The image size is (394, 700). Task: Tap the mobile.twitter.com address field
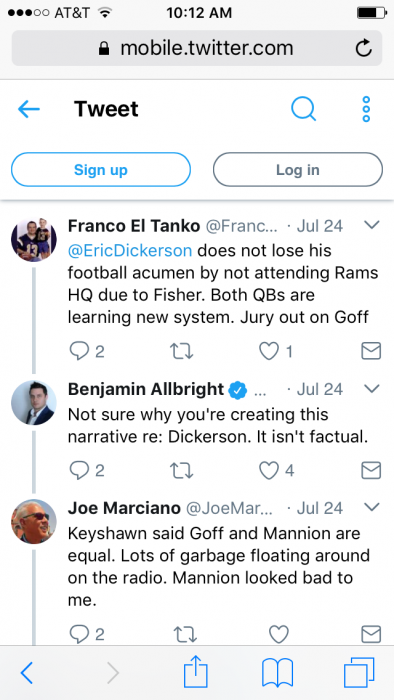tap(197, 48)
